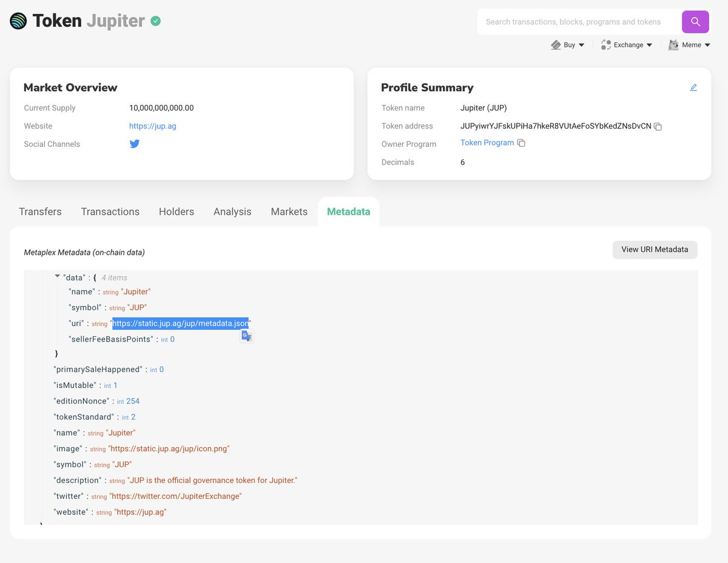Copy the token address with copy icon

[x=658, y=127]
